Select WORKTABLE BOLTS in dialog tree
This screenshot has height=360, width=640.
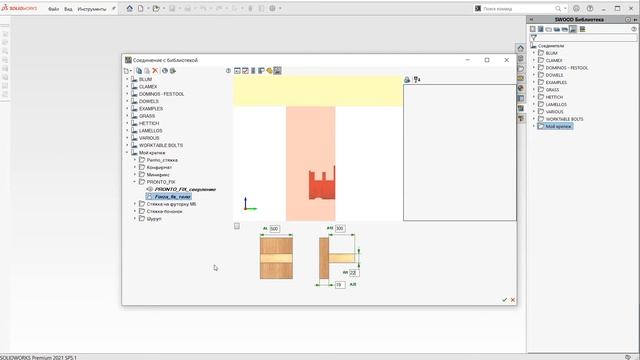pos(161,145)
